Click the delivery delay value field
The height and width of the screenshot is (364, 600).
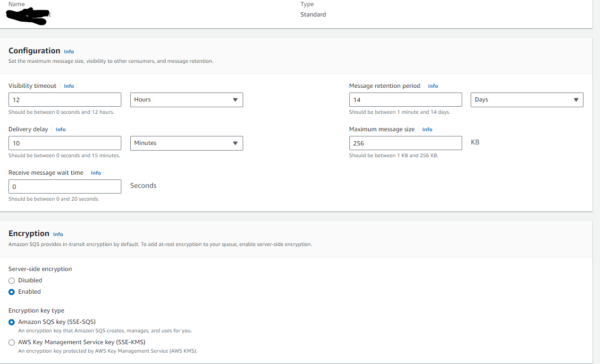[x=65, y=143]
